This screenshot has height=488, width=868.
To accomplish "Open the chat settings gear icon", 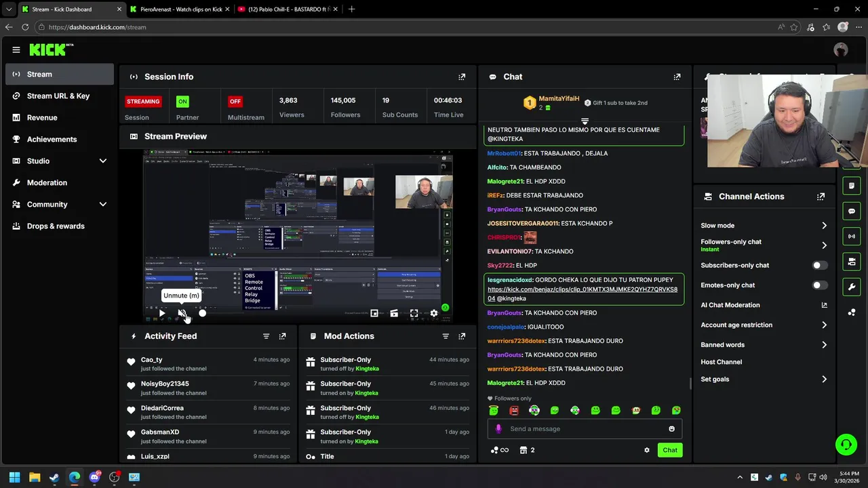I will click(x=646, y=450).
